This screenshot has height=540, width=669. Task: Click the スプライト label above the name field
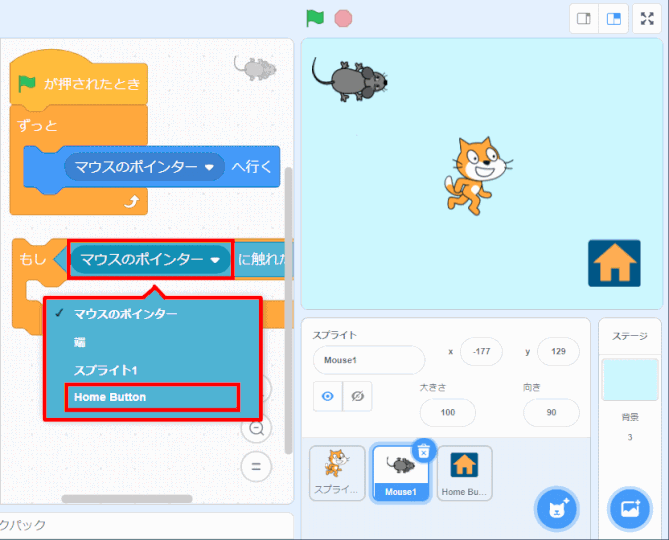(334, 335)
